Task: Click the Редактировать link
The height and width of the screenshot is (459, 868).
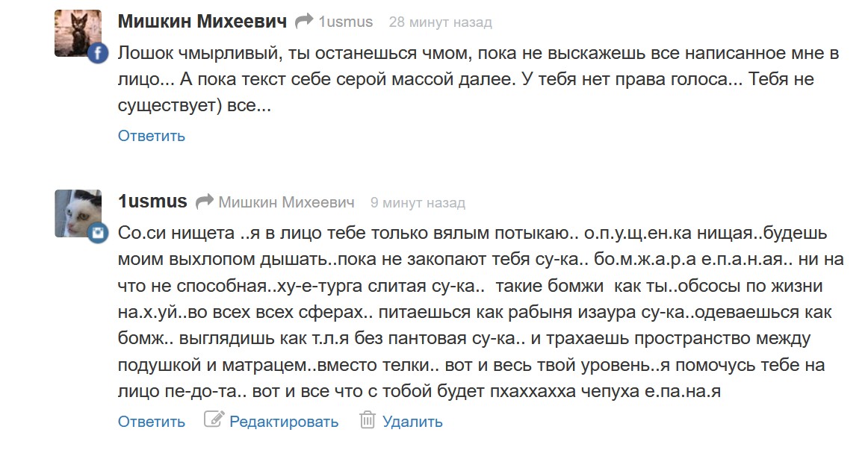Action: [284, 422]
